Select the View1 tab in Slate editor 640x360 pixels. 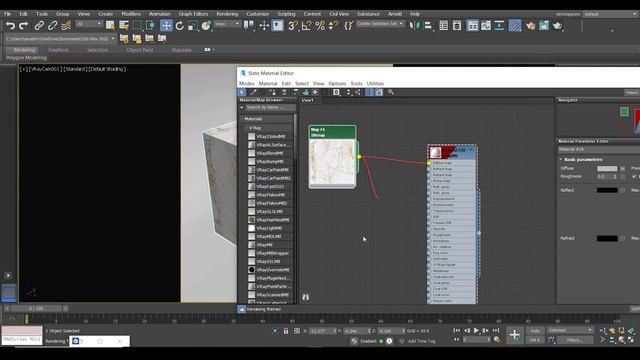tap(308, 100)
